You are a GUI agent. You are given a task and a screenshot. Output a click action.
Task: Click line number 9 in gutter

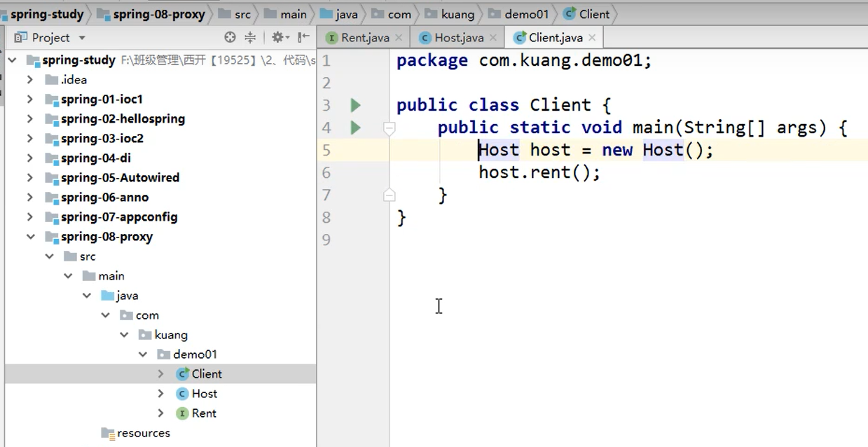point(326,240)
